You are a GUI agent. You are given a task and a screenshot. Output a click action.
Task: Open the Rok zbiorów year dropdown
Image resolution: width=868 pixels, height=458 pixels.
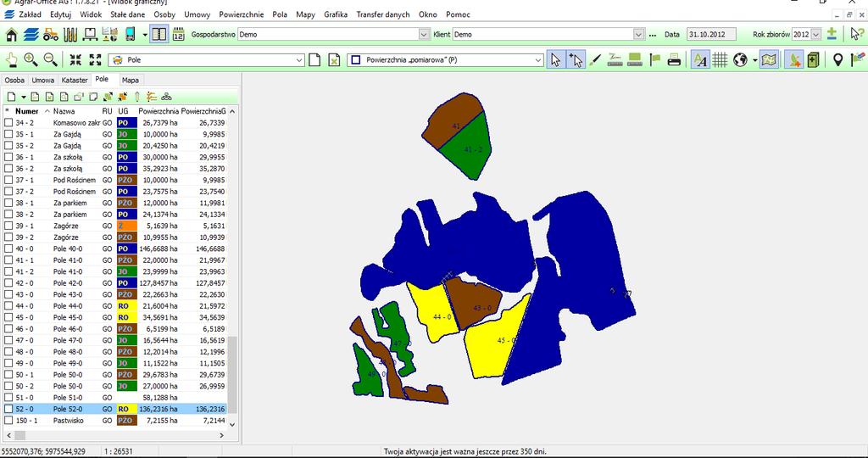(x=815, y=34)
